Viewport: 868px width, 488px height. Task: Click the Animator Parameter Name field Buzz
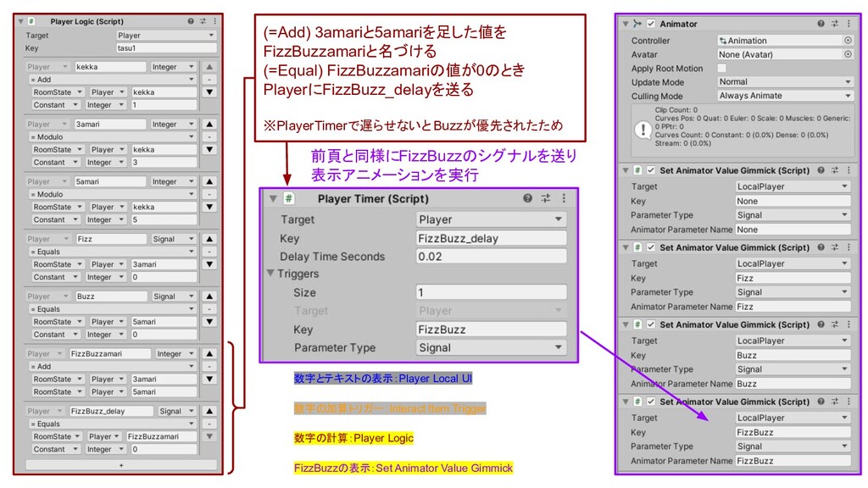click(793, 384)
